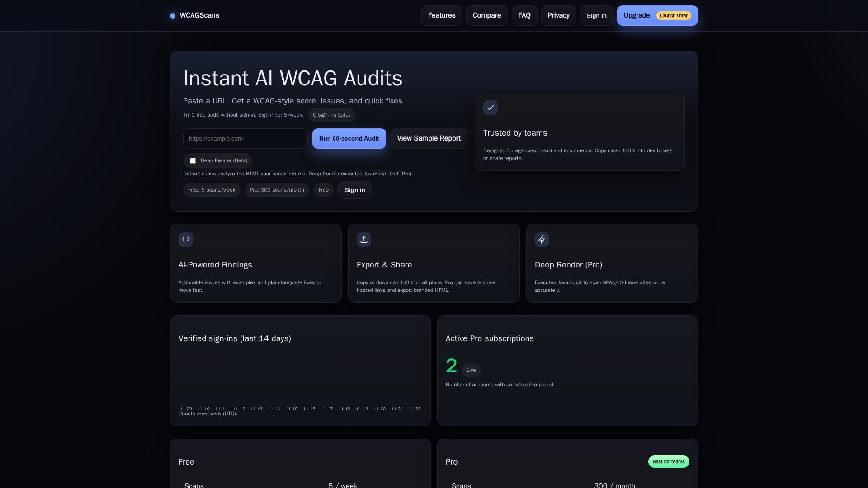
Task: Click the 11-22 date label on the chart
Action: 415,409
